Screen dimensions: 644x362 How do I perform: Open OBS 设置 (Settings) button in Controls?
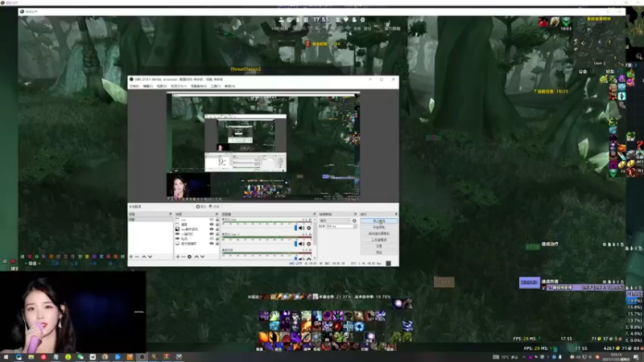(379, 246)
